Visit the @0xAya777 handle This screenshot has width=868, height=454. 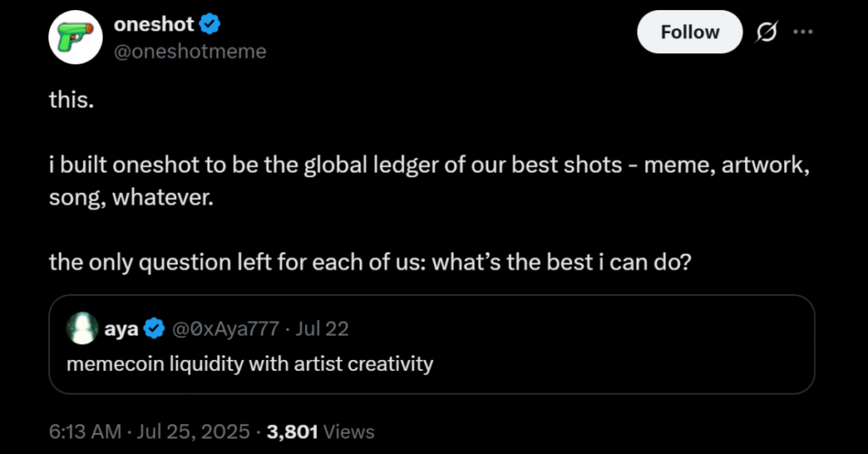pyautogui.click(x=225, y=329)
